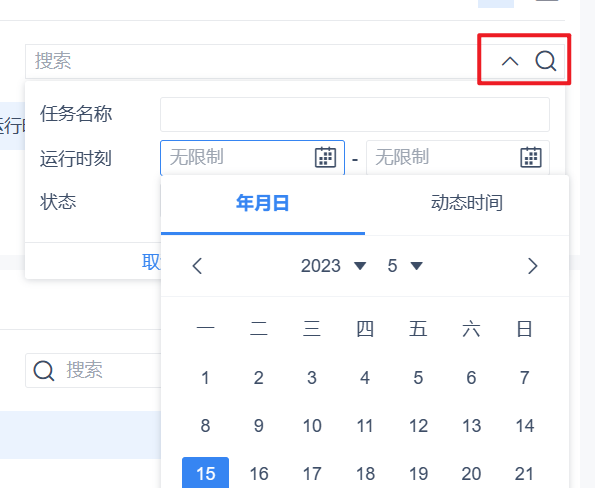This screenshot has height=488, width=595.
Task: Select date 8 in calendar
Action: point(205,426)
